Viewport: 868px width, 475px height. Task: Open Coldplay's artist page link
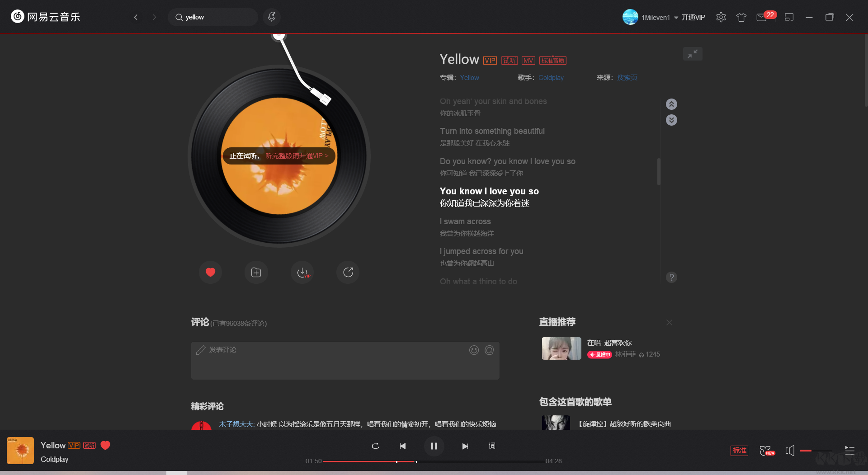point(551,77)
